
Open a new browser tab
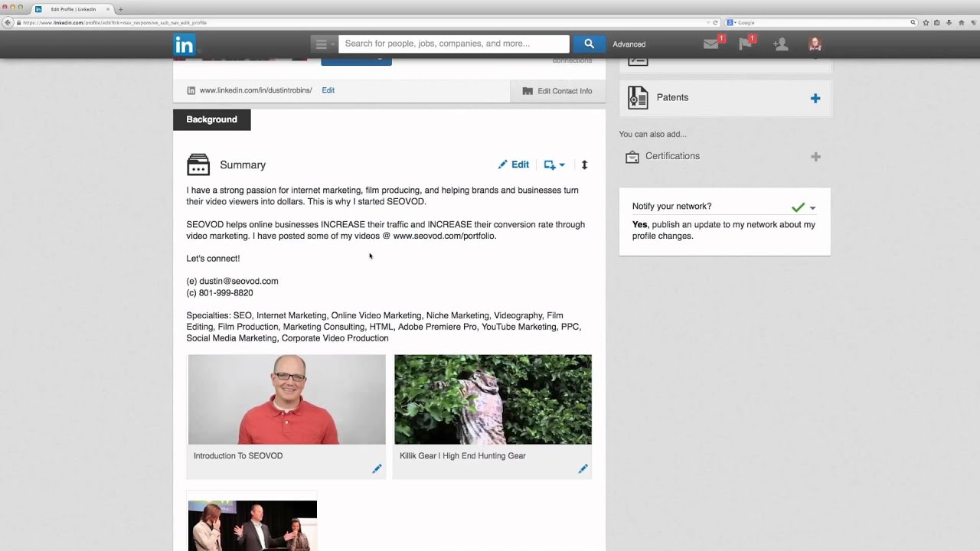click(x=120, y=9)
